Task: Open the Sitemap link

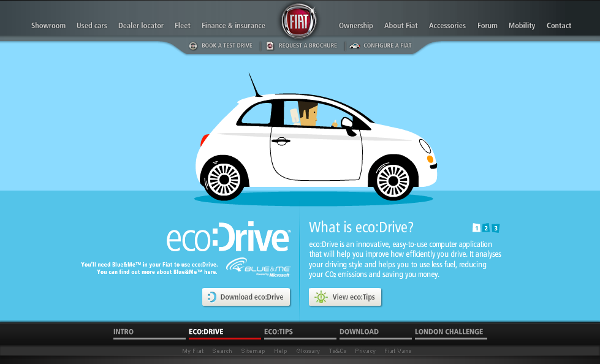Action: pos(253,351)
